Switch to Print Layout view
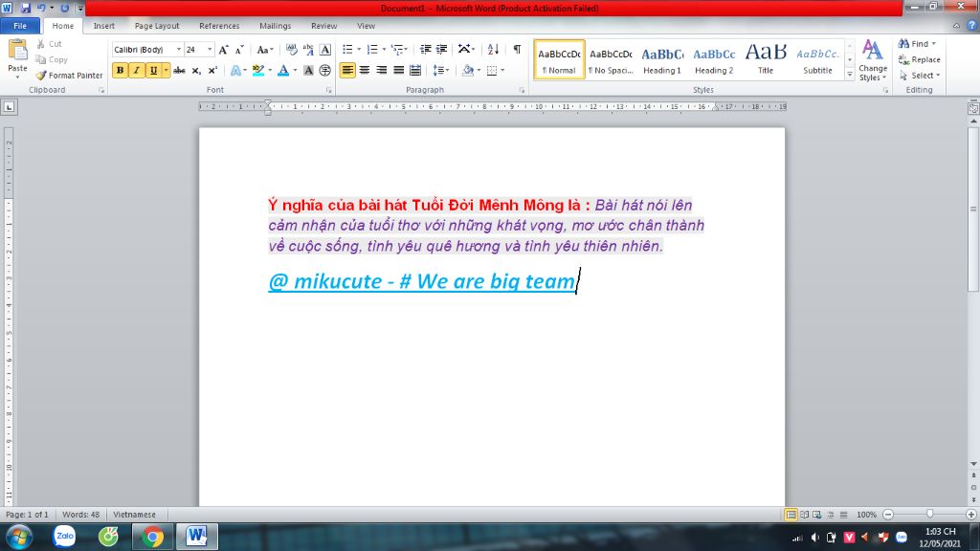 (791, 514)
